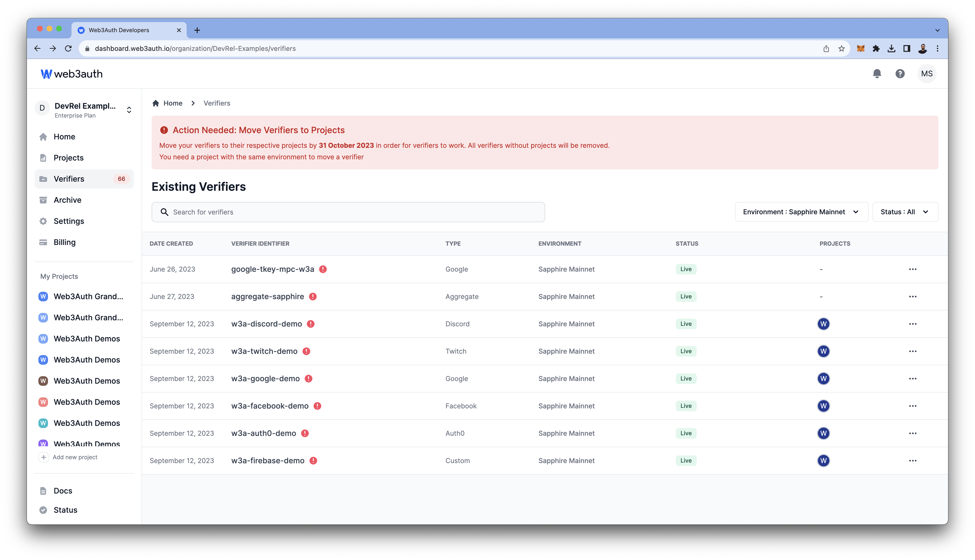
Task: Open Status link in sidebar
Action: pyautogui.click(x=65, y=510)
